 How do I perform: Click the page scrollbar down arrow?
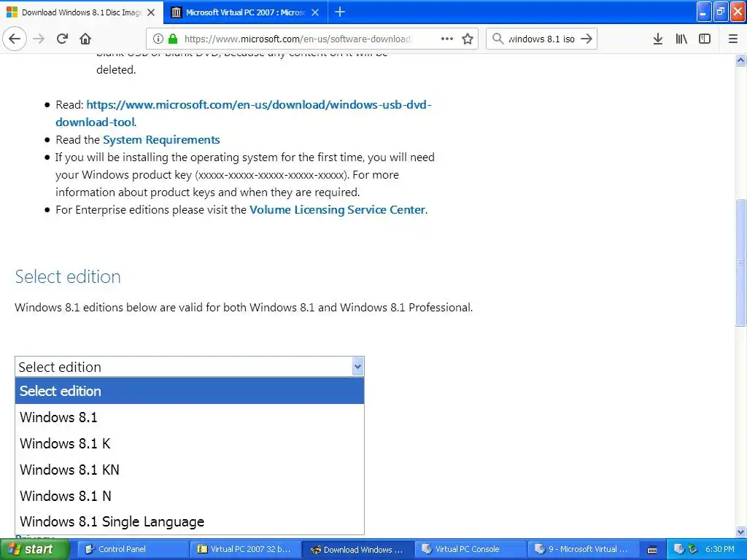coord(740,532)
